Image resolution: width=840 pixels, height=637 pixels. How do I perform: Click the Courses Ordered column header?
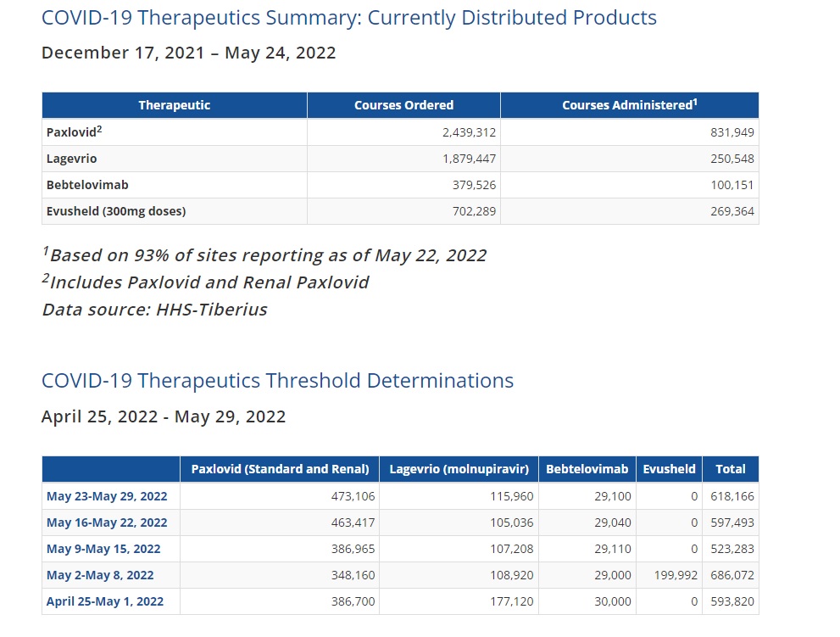(404, 105)
